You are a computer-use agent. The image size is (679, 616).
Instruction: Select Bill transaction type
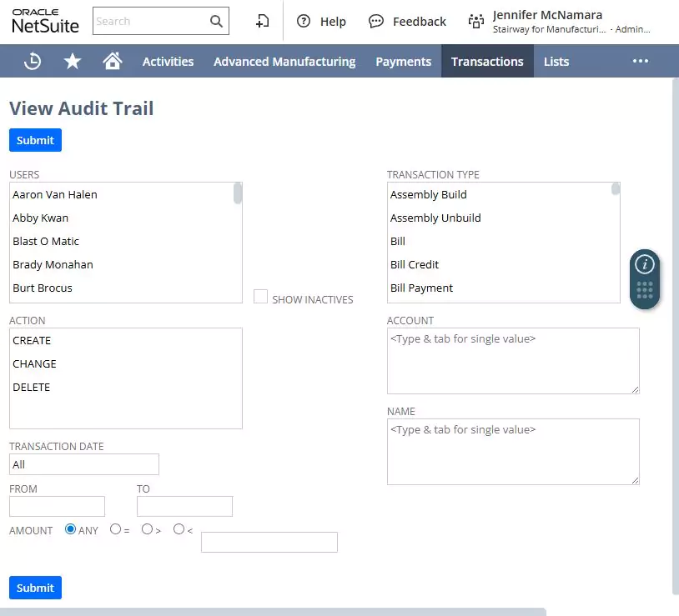pos(500,242)
